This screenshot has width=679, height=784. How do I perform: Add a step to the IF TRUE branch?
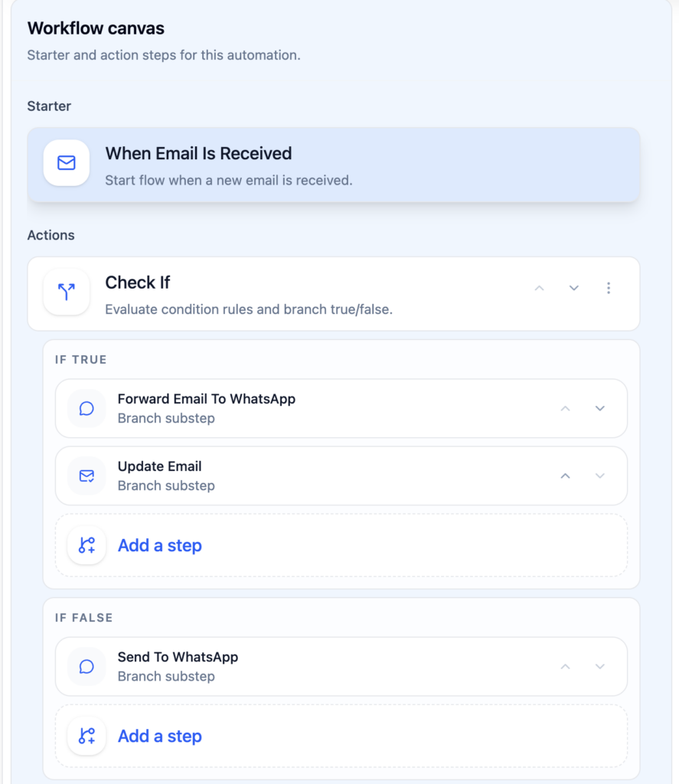159,545
